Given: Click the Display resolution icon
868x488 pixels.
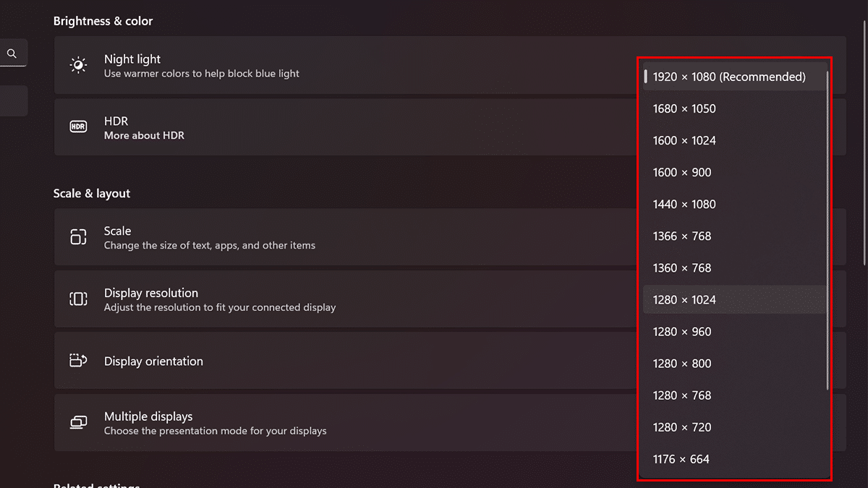Looking at the screenshot, I should (78, 299).
